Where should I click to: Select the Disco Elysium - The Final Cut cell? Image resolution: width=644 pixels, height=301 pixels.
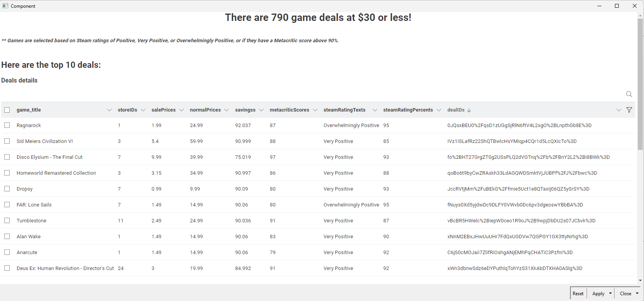coord(50,157)
